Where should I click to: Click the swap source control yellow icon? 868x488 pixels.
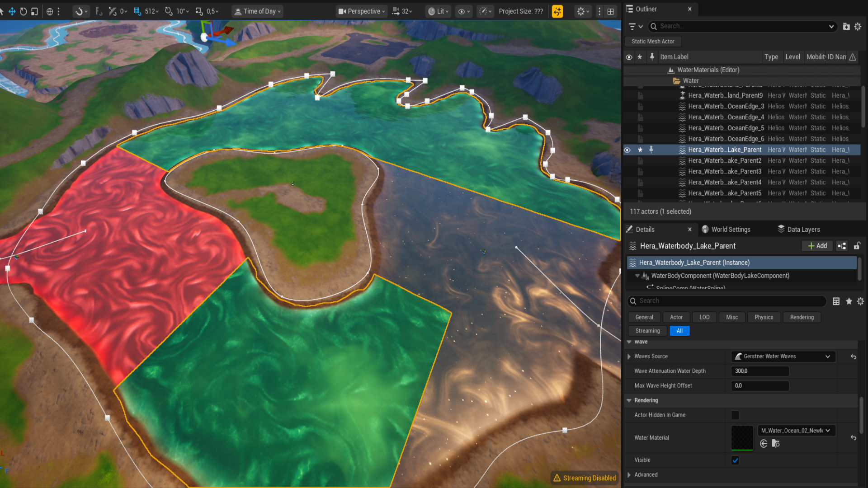(557, 11)
